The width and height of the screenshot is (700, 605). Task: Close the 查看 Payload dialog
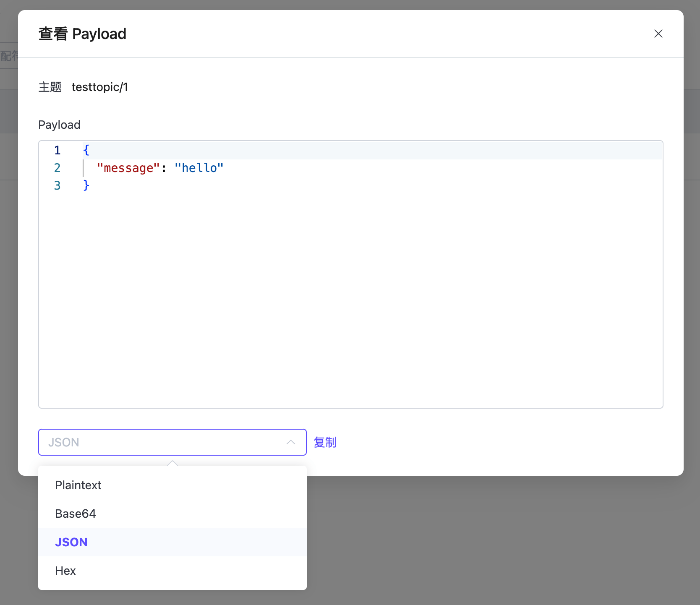pyautogui.click(x=658, y=34)
